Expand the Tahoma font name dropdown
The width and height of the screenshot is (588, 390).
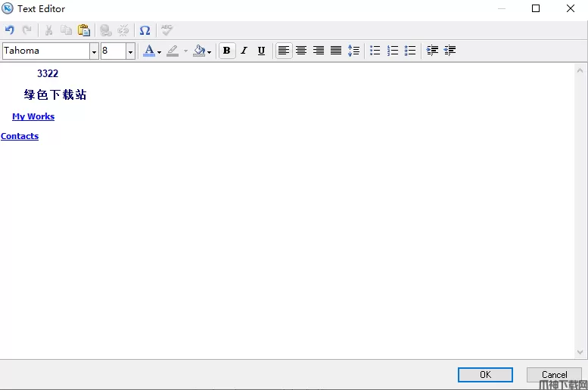(94, 51)
